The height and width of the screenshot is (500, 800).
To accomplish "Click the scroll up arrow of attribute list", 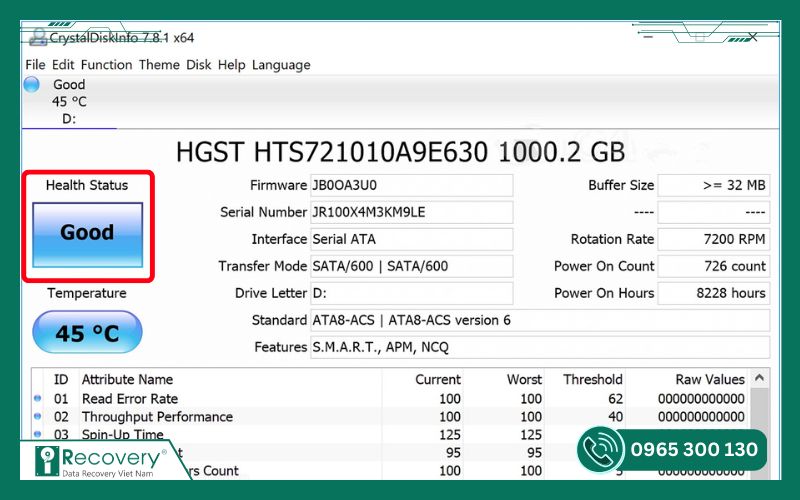I will coord(759,378).
